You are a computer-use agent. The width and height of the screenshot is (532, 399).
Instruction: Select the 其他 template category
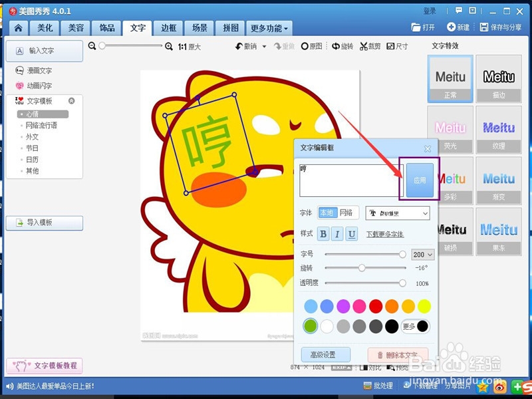(x=32, y=171)
